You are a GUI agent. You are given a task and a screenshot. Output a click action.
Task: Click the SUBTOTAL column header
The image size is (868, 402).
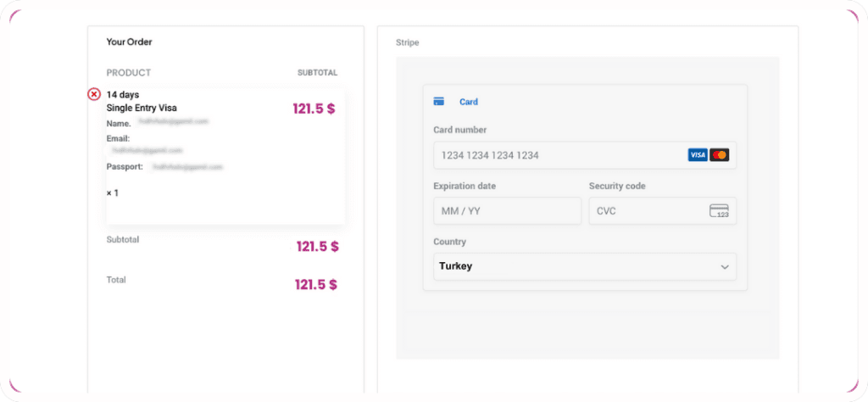pyautogui.click(x=317, y=73)
